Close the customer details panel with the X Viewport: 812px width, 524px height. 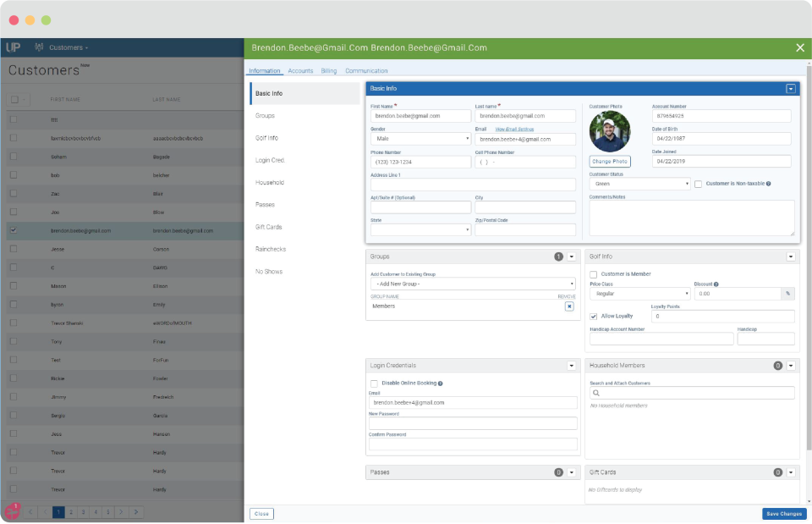pyautogui.click(x=800, y=47)
